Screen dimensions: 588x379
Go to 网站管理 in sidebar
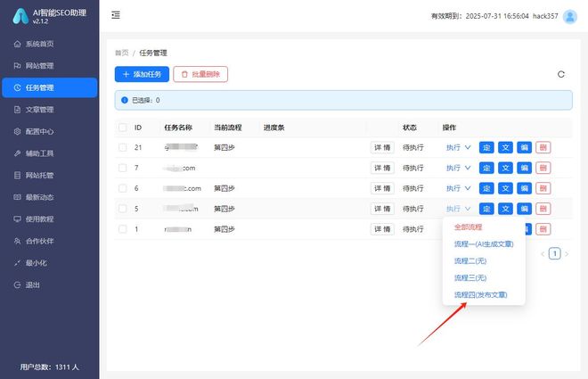click(40, 65)
